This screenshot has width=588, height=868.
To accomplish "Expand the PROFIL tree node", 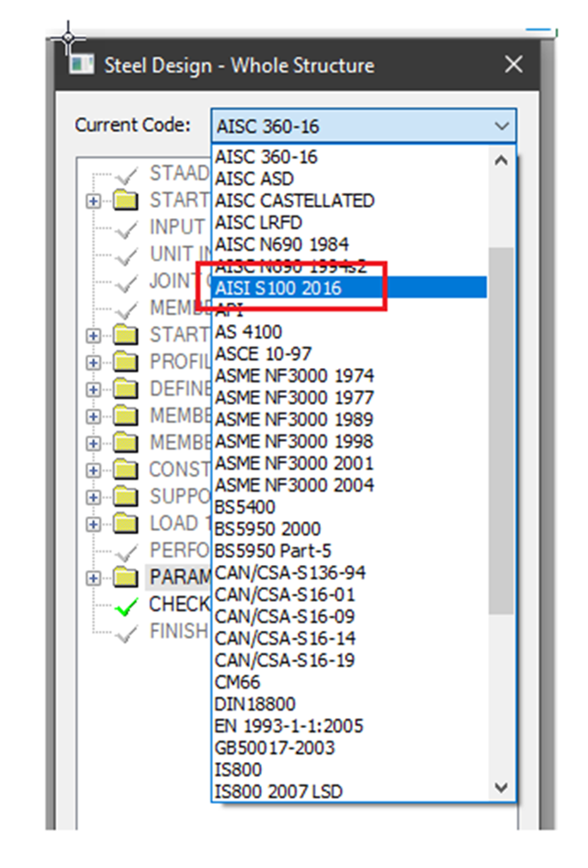I will coord(94,363).
